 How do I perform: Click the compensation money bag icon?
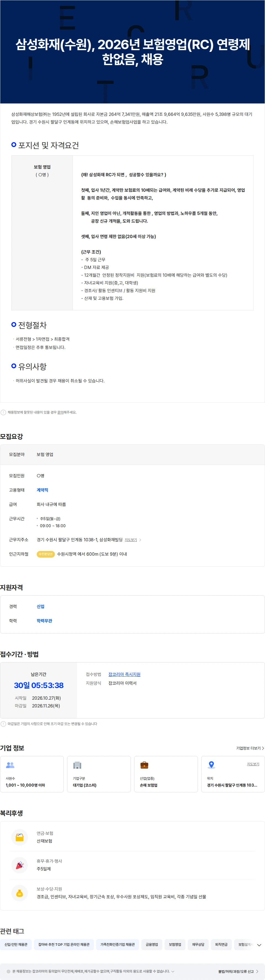click(x=20, y=893)
